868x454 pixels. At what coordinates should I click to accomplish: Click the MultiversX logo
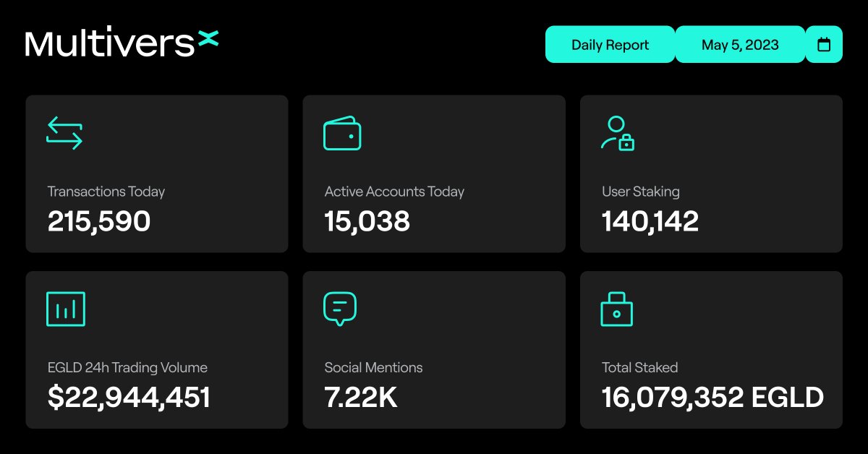[122, 43]
